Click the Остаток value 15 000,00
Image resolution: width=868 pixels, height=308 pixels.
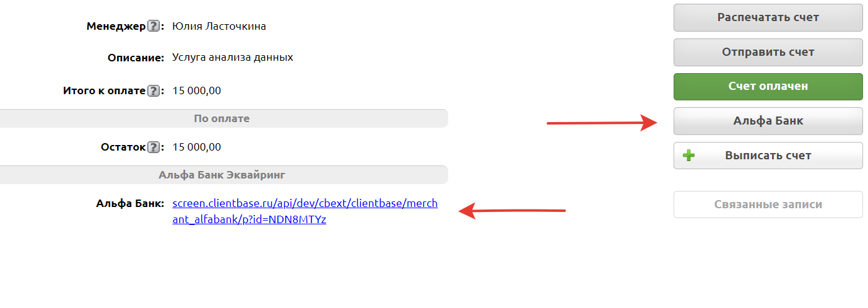click(x=196, y=147)
